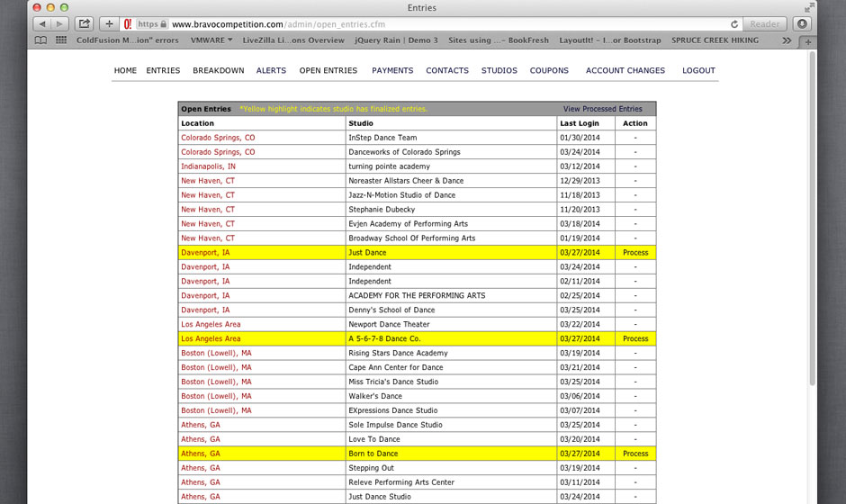Open the Indianapolis, IN location link
This screenshot has width=846, height=504.
coord(208,166)
